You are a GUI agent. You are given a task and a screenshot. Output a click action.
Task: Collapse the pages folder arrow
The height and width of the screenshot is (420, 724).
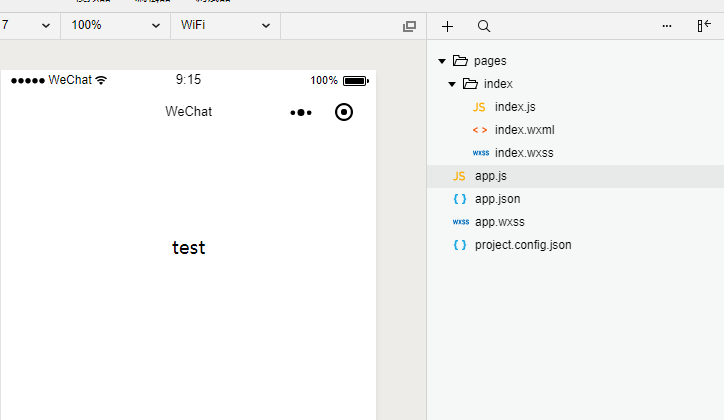(x=442, y=61)
